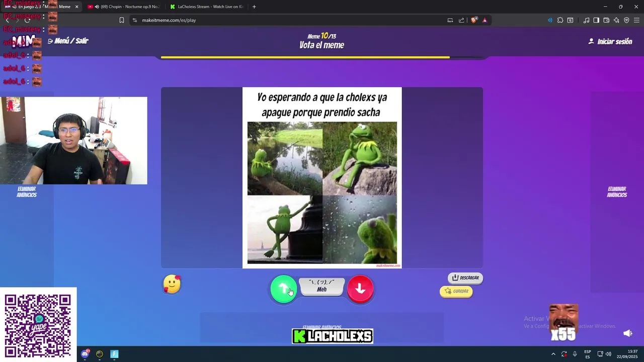The image size is (644, 362).
Task: Upvote the meme with green arrow
Action: [283, 289]
